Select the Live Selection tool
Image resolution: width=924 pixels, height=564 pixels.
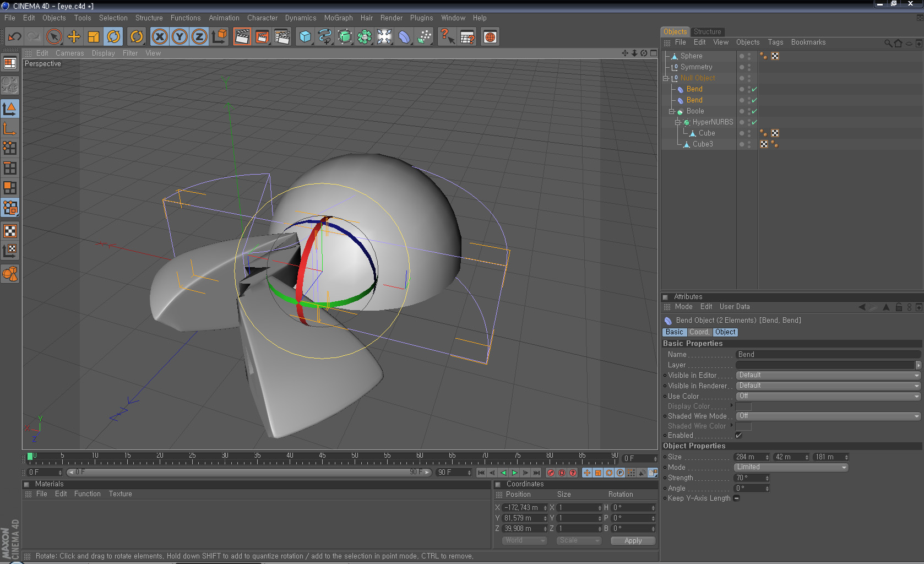(54, 37)
